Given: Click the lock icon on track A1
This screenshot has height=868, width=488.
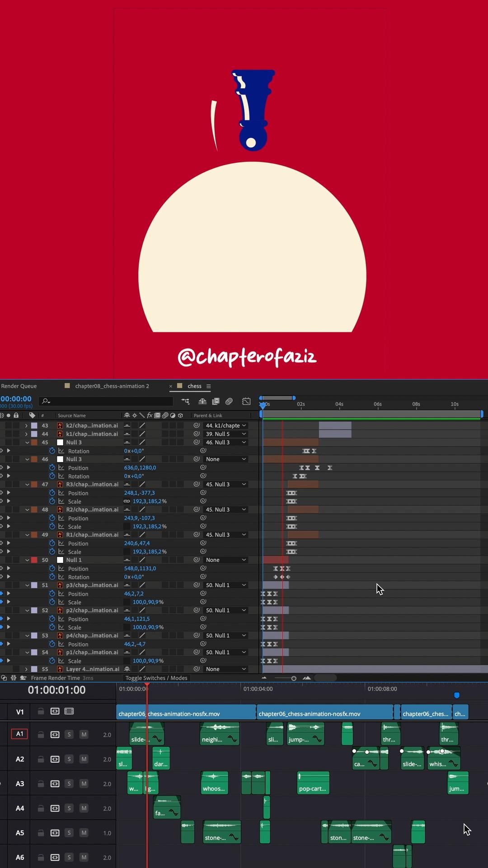Looking at the screenshot, I should tap(41, 734).
